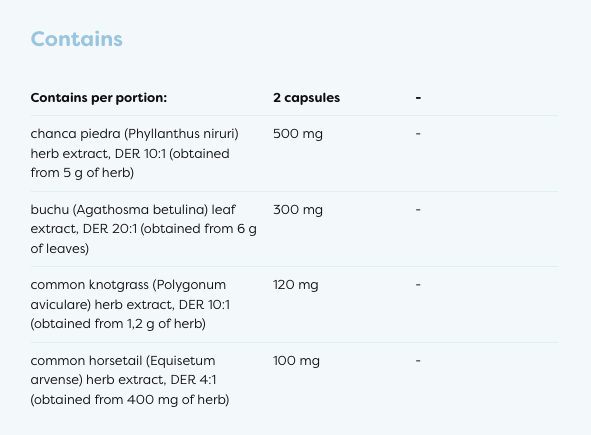Click the 500 mg amount value
The width and height of the screenshot is (591, 435).
pyautogui.click(x=298, y=134)
